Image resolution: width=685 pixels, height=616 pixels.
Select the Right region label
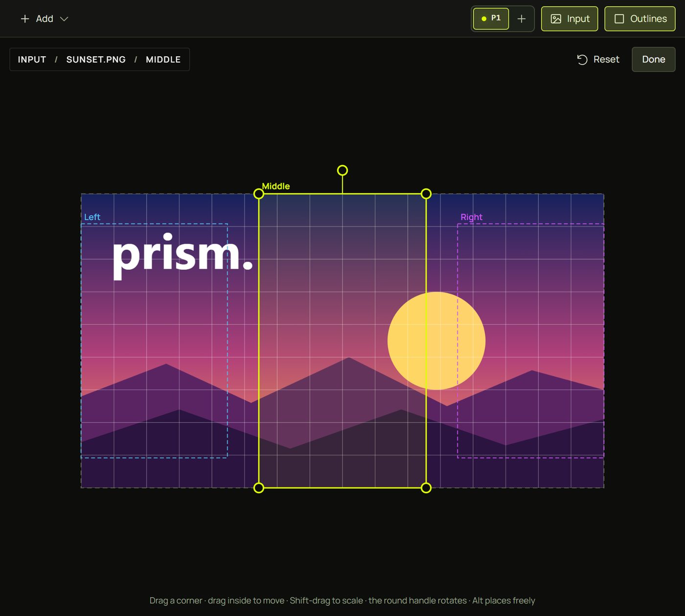click(471, 217)
